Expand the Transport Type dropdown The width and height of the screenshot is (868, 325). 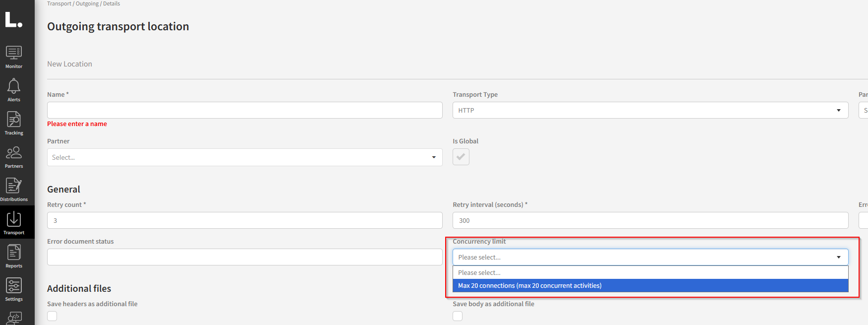pyautogui.click(x=650, y=110)
